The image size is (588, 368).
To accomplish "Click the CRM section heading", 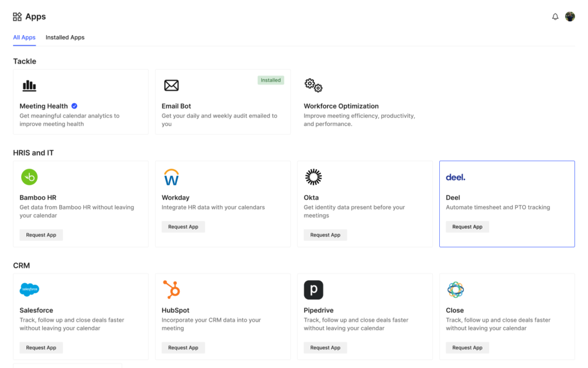I will point(21,266).
